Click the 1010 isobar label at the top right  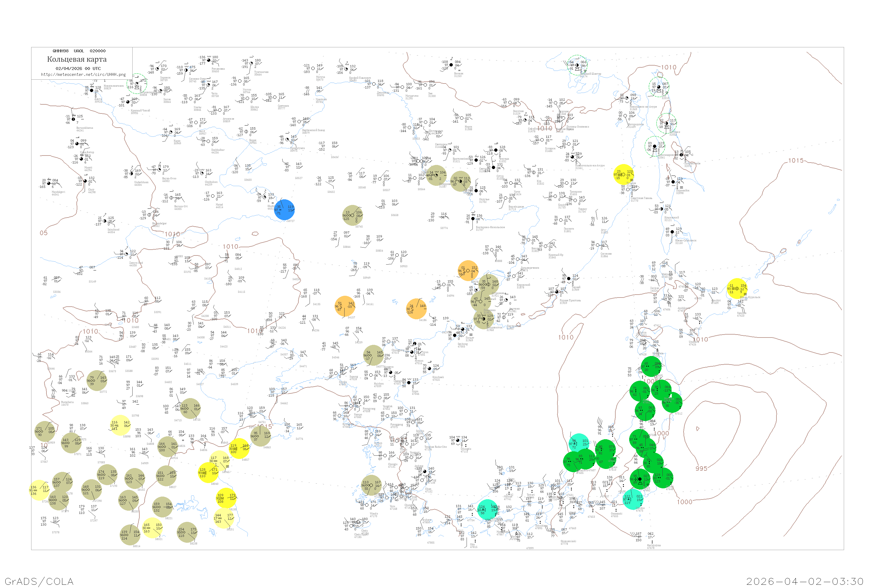[x=669, y=68]
